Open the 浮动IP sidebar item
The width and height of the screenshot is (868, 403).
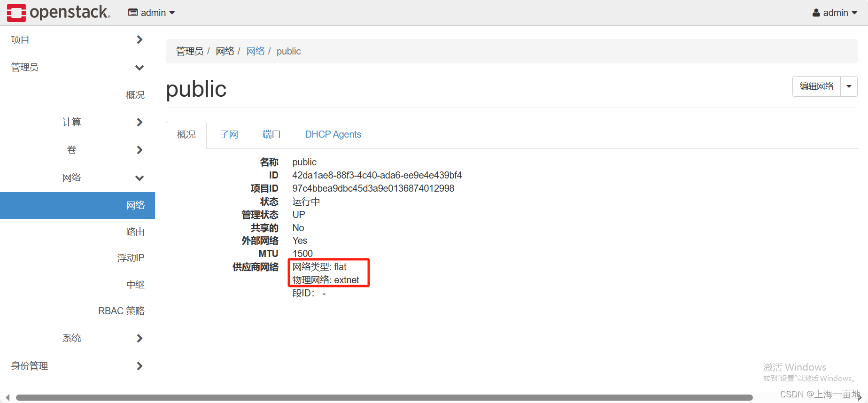point(131,258)
